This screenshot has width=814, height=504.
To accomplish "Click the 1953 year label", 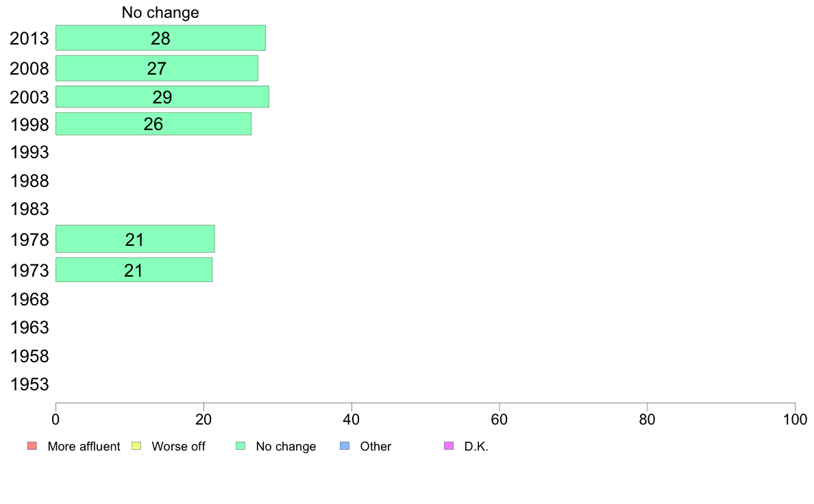I will (29, 384).
